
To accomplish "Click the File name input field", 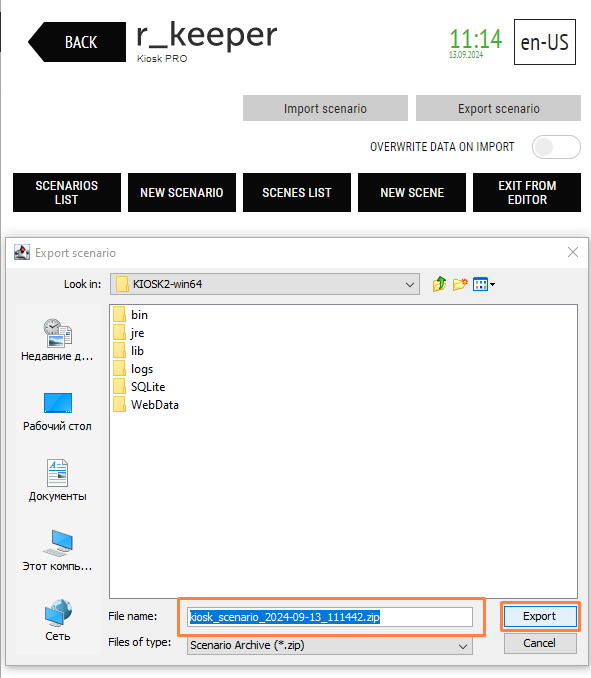I will click(330, 617).
